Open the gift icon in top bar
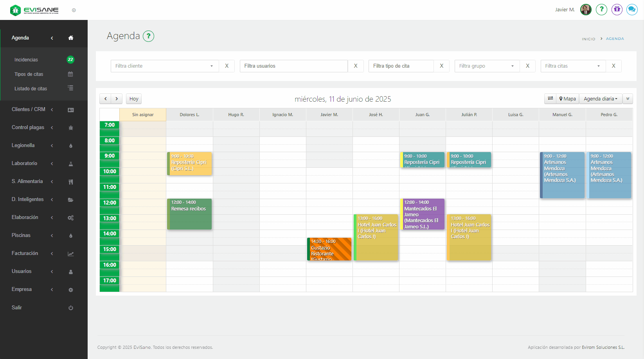644x359 pixels. click(617, 9)
